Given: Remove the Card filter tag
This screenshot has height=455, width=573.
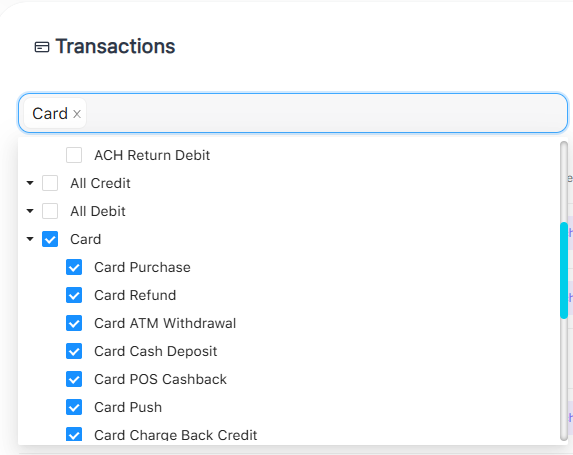Looking at the screenshot, I should (x=77, y=114).
